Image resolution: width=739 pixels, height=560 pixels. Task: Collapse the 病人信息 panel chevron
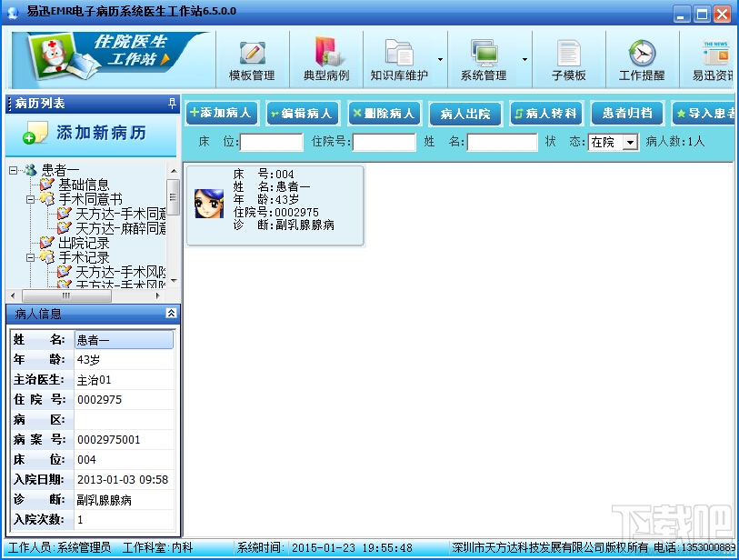[x=172, y=313]
